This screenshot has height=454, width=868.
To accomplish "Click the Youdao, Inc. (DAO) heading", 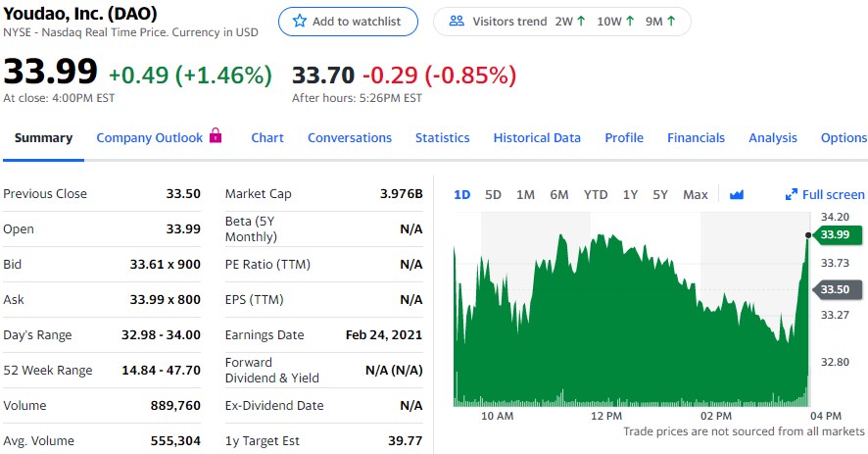I will 80,13.
